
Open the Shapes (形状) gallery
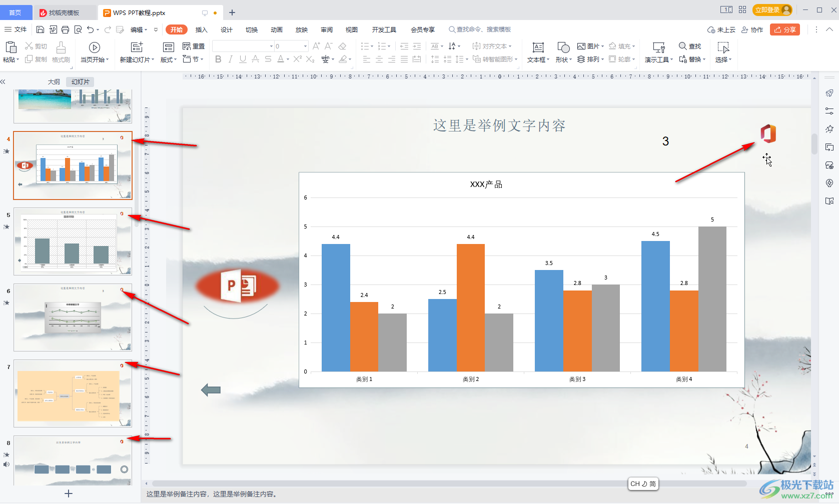(563, 52)
